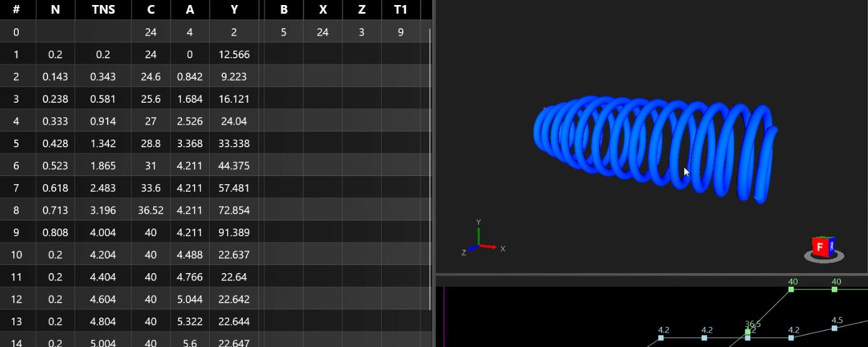Click the T1 column header
868x347 pixels.
[401, 10]
